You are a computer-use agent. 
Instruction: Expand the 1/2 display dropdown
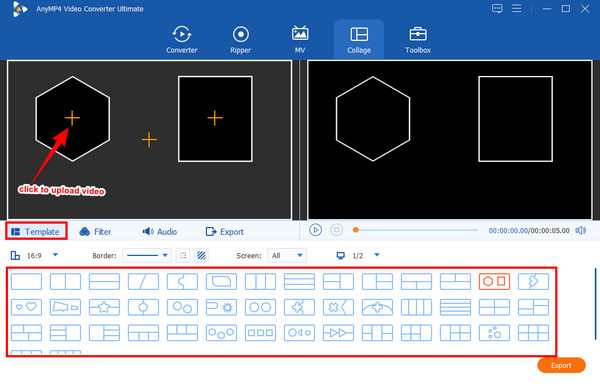pyautogui.click(x=377, y=255)
